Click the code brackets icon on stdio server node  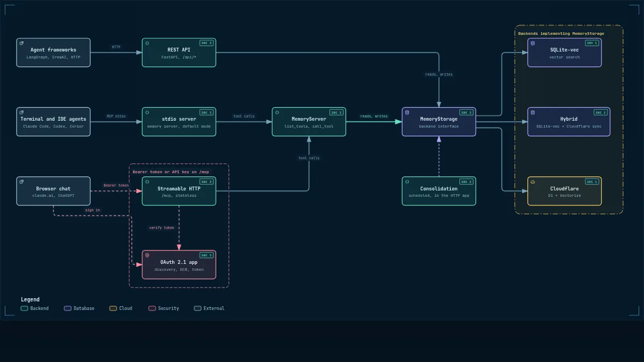click(x=147, y=112)
